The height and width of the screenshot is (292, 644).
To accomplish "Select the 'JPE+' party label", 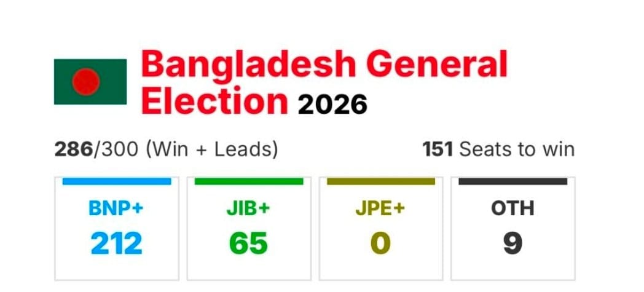I will click(x=380, y=208).
